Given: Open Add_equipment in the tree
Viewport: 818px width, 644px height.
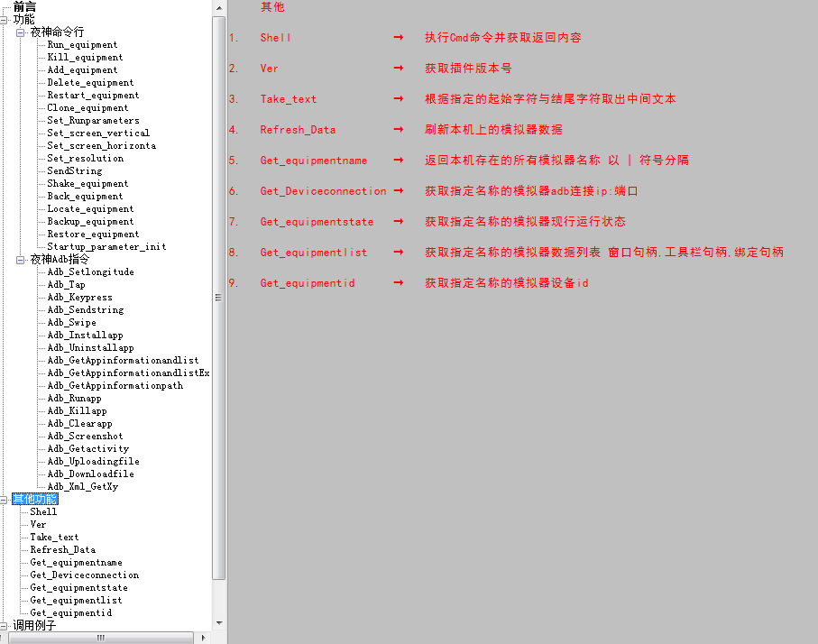Looking at the screenshot, I should (82, 70).
